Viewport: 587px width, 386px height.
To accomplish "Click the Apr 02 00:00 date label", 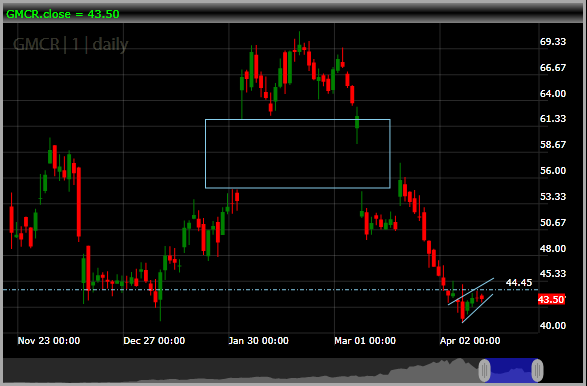I will pyautogui.click(x=470, y=341).
